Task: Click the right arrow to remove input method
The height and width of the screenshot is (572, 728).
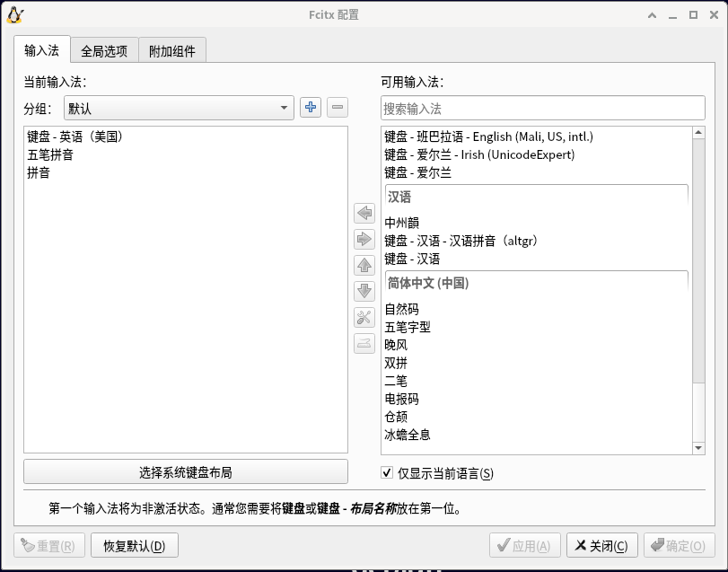Action: (x=364, y=239)
